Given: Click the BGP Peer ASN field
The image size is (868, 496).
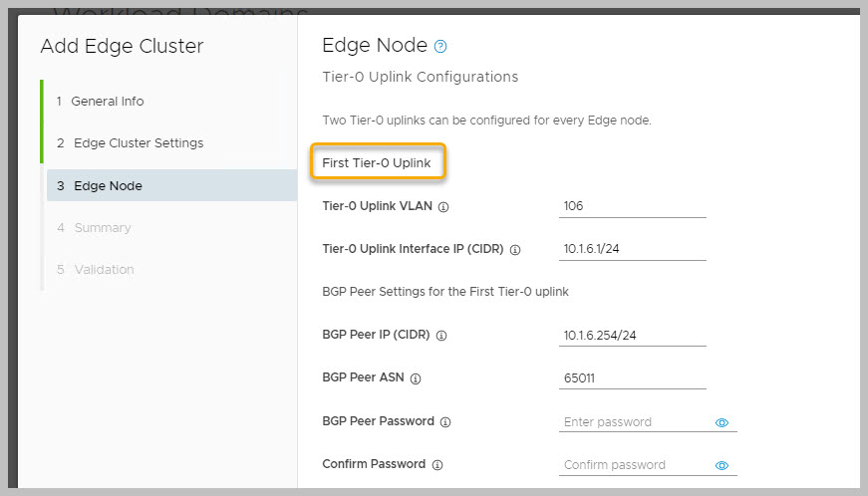Looking at the screenshot, I should click(632, 378).
